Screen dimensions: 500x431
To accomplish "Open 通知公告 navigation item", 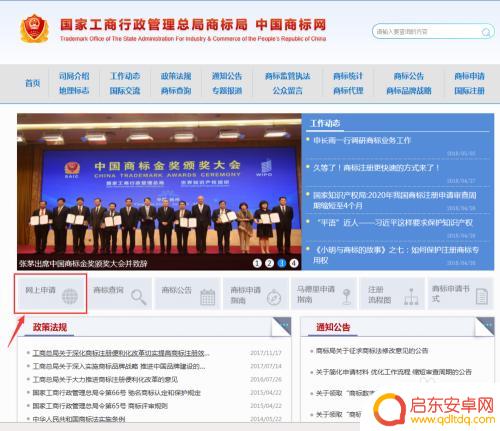I will coord(227,76).
